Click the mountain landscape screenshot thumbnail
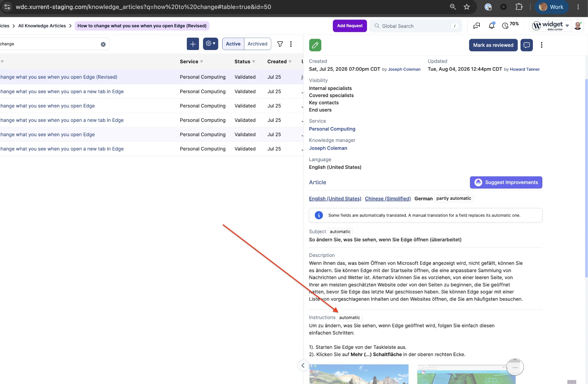 click(x=359, y=374)
